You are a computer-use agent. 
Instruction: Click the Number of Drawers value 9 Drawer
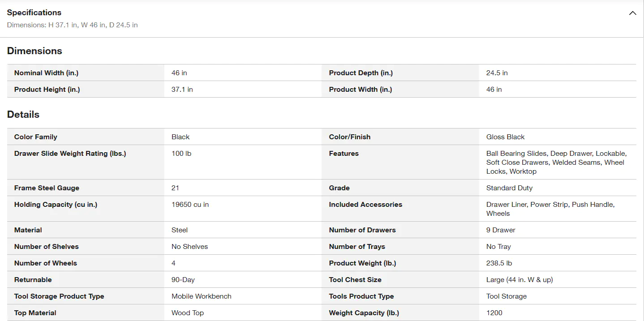tap(500, 230)
